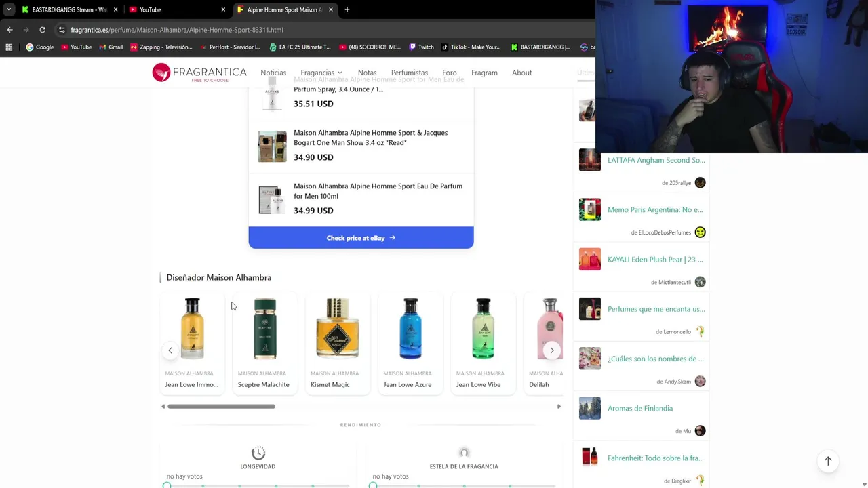868x488 pixels.
Task: Click carousel scrollbar right arrow
Action: click(559, 407)
